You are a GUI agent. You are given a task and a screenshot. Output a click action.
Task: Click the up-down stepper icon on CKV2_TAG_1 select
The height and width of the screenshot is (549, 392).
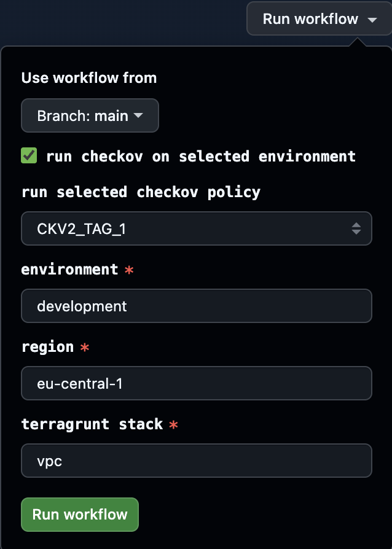tap(357, 228)
